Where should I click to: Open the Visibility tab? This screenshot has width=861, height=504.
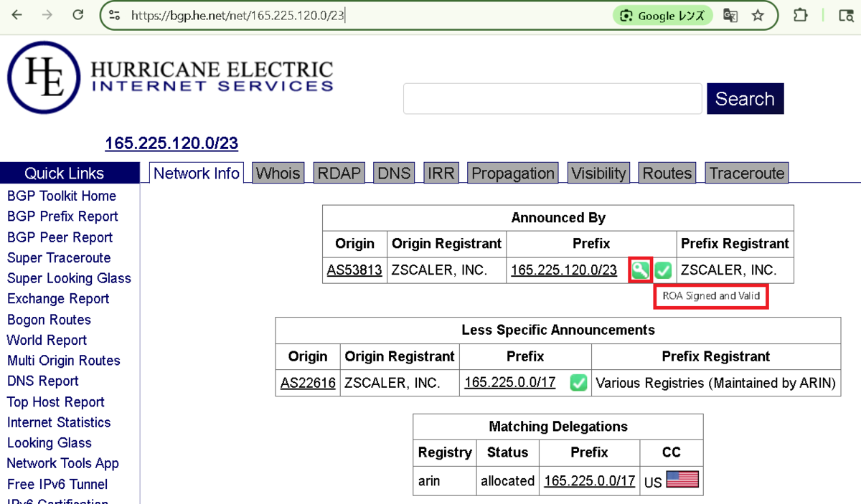(598, 173)
